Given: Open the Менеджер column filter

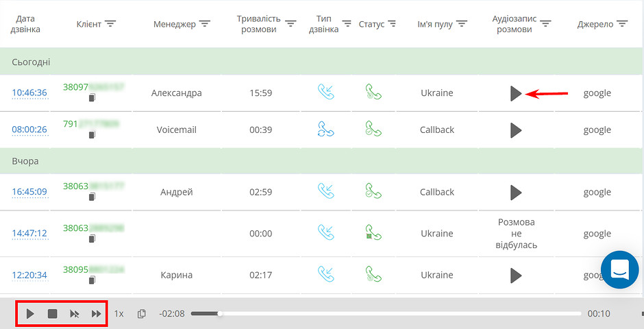Looking at the screenshot, I should pos(205,24).
